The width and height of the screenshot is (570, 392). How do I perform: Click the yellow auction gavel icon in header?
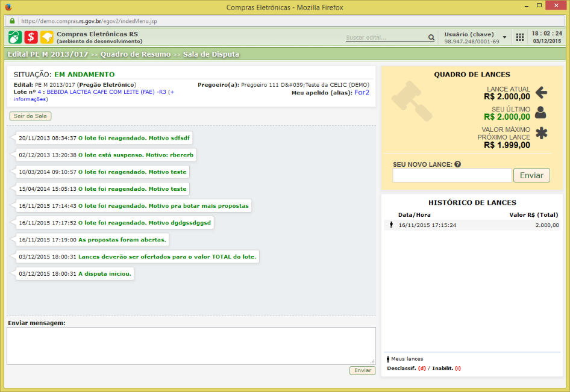coord(47,37)
